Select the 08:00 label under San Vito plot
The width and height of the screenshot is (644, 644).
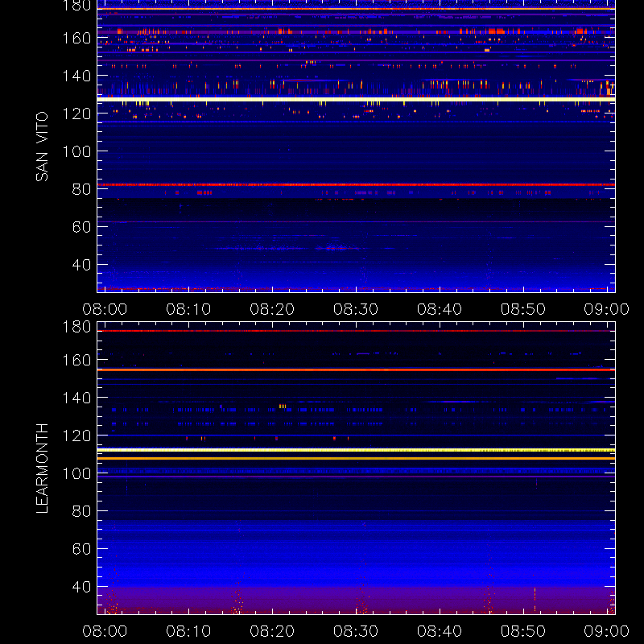click(x=105, y=309)
